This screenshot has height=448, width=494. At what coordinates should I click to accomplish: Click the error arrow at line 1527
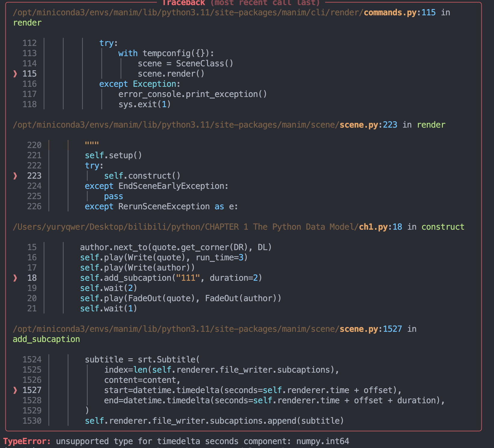(x=15, y=390)
